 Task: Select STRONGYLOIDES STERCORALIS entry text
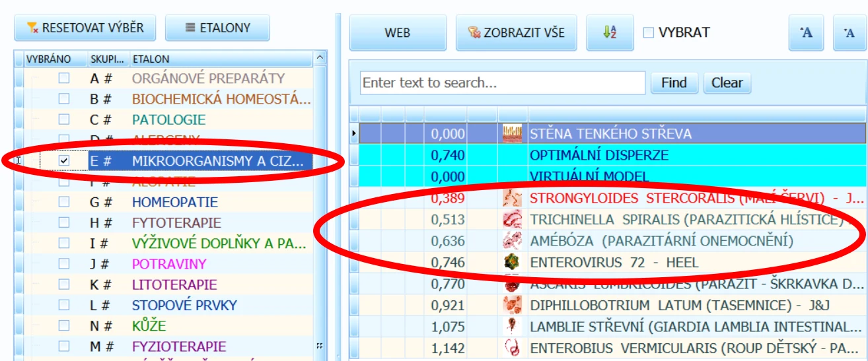point(696,198)
